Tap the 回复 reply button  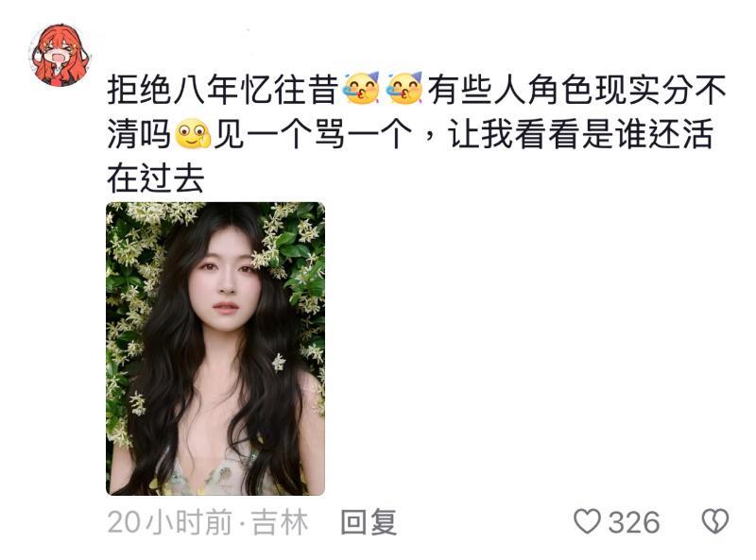(369, 522)
